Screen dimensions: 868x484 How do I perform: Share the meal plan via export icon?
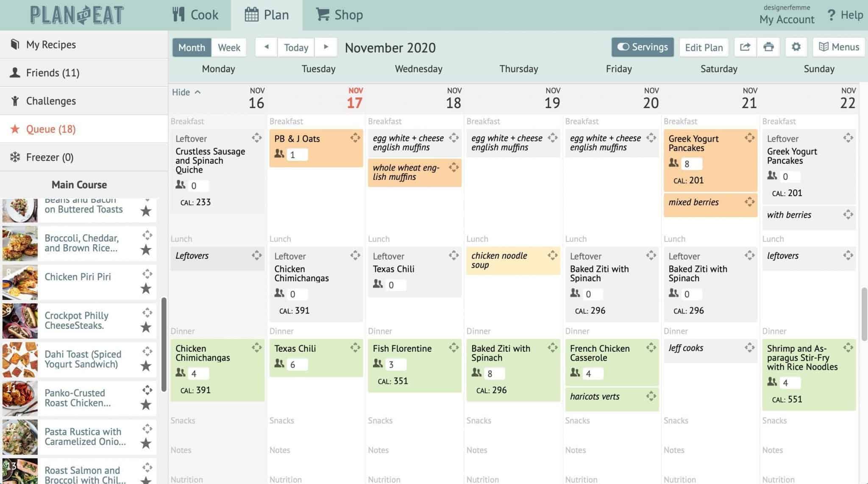point(745,47)
